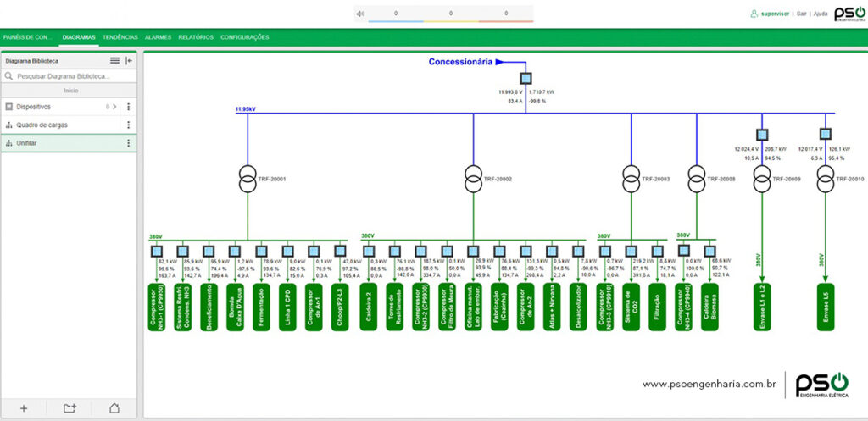Screen dimensions: 868x421
Task: Select transformer TRF-20001 symbol
Action: (x=248, y=180)
